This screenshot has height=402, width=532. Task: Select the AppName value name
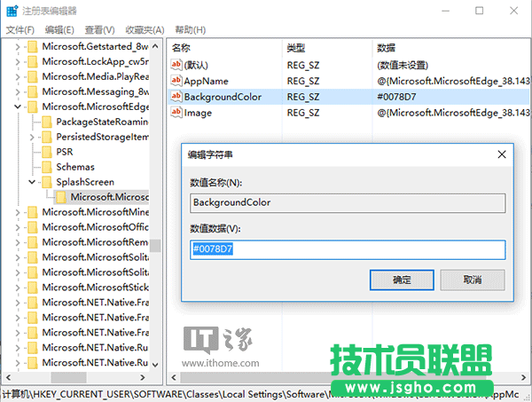207,81
